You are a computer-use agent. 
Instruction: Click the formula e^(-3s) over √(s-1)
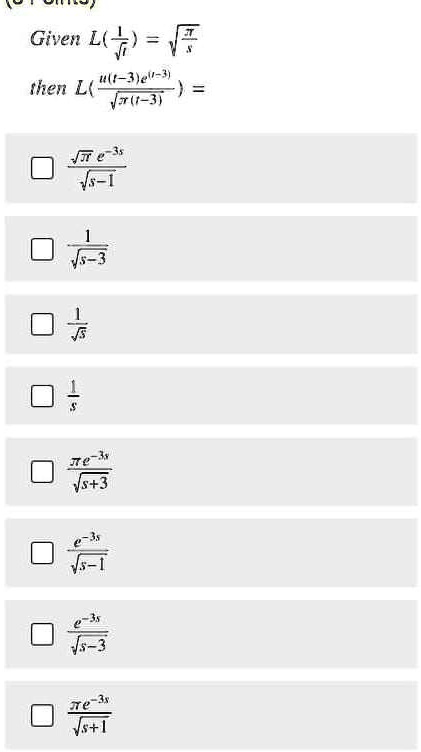coord(88,552)
